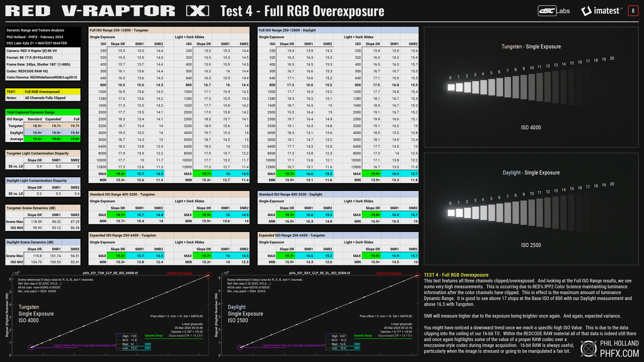Click the bracketed X emblem in title
This screenshot has width=644, height=362.
(x=198, y=11)
